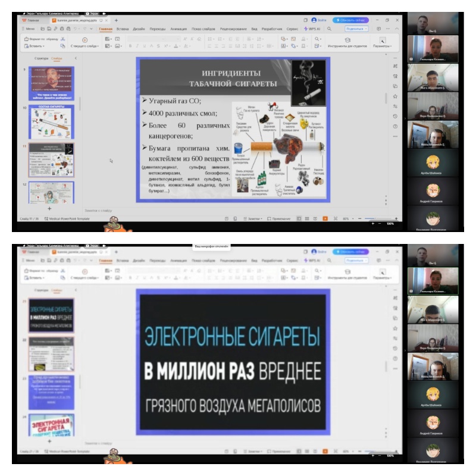
Task: Expand quick-access customize arrow in upper window
Action: [91, 29]
